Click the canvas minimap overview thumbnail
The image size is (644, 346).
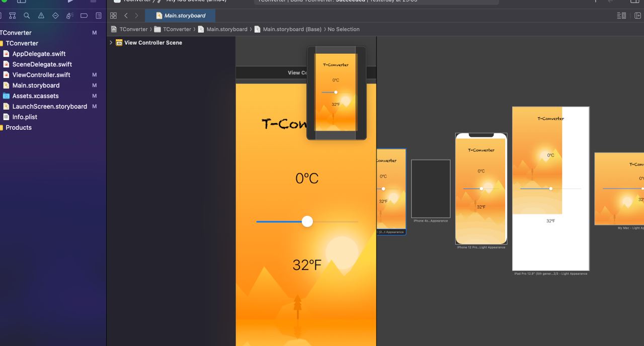click(337, 93)
